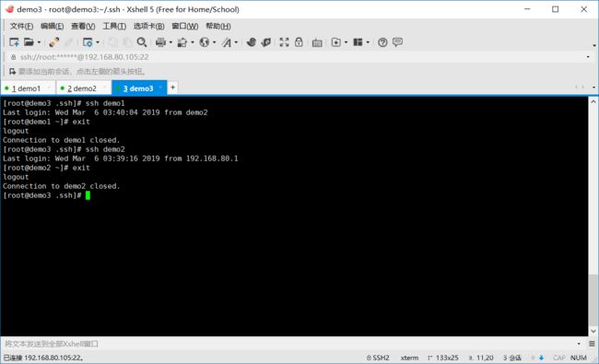Click the tab layout arrangement icon

[358, 42]
